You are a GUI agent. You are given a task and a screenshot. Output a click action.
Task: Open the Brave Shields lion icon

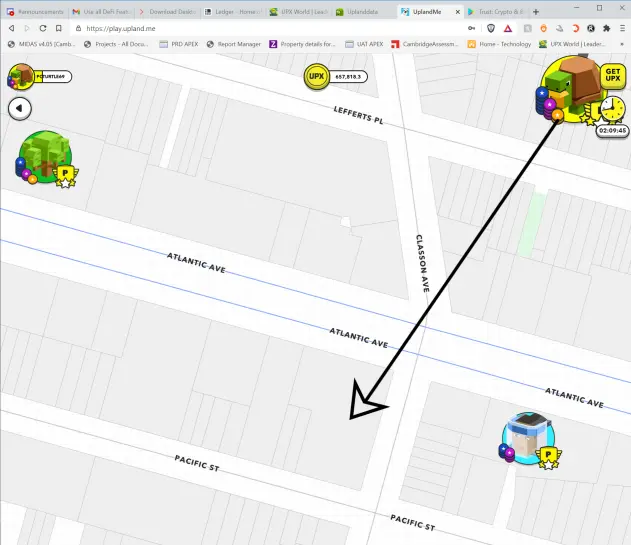491,28
